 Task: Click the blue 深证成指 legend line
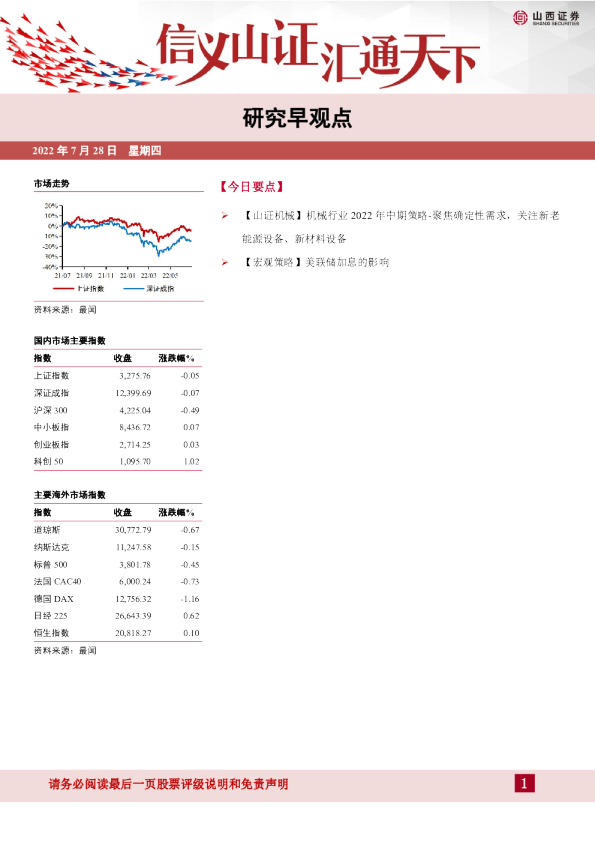click(x=134, y=288)
